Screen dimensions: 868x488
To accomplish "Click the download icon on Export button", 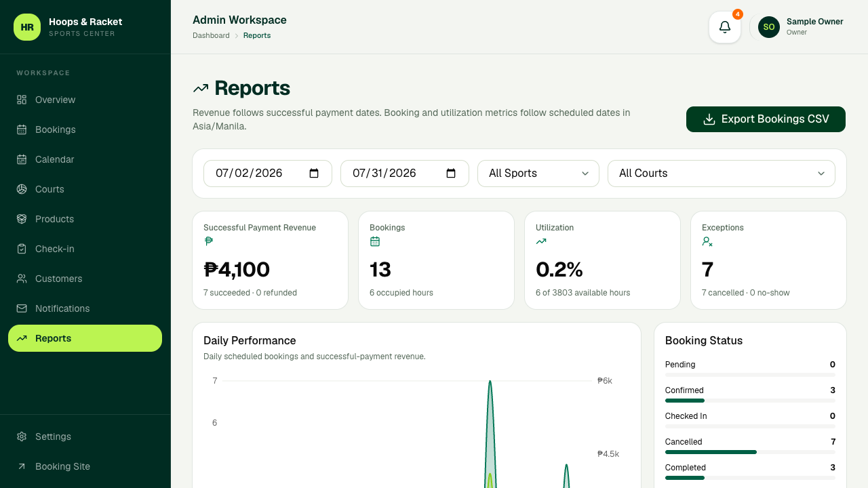I will click(x=709, y=119).
